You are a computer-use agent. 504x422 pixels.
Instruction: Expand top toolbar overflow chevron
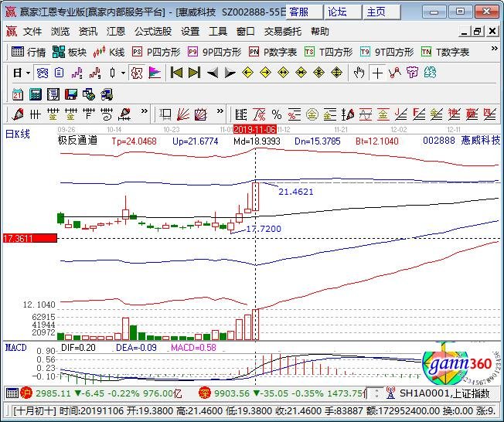(x=495, y=49)
